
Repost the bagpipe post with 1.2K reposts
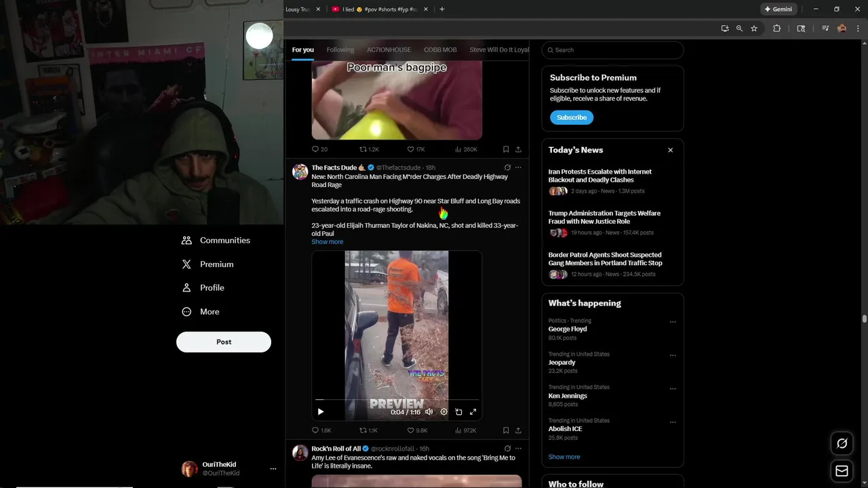[368, 149]
